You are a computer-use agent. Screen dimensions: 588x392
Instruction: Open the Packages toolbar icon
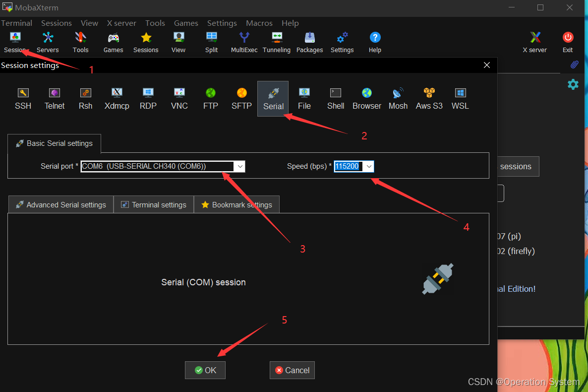tap(310, 43)
